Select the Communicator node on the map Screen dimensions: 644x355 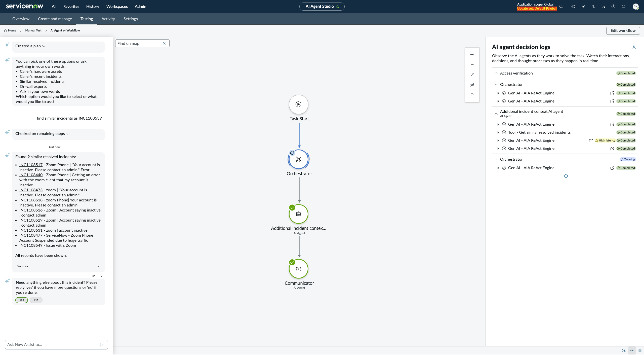click(299, 269)
